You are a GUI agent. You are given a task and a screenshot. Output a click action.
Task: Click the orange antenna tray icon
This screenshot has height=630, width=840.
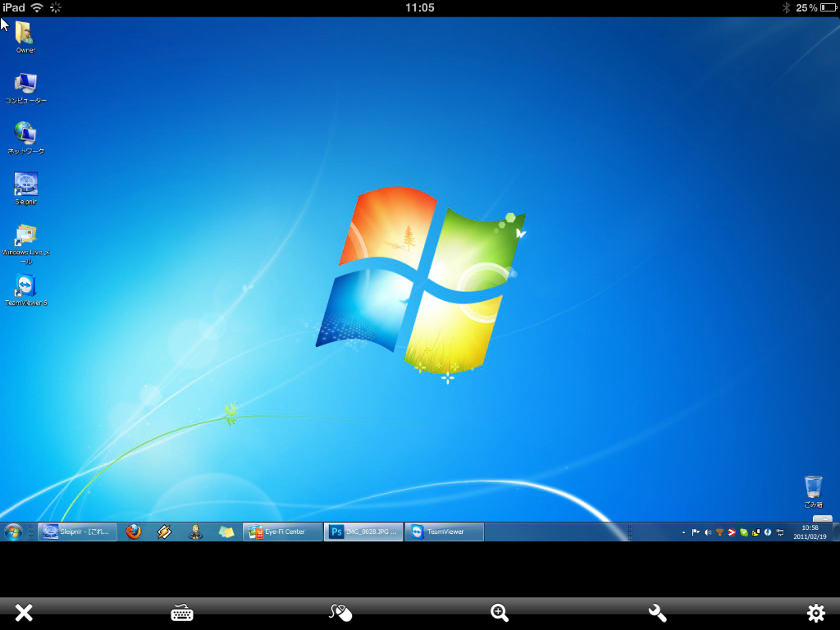pos(719,532)
